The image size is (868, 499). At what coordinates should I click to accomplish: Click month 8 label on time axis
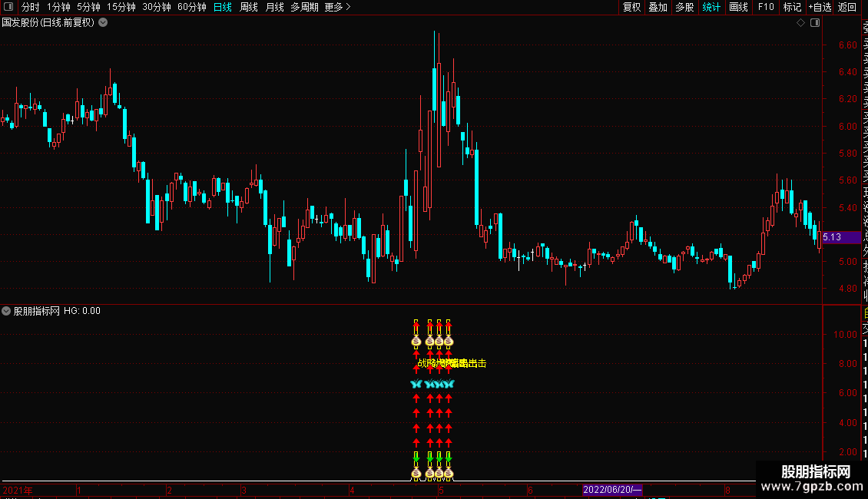click(728, 490)
